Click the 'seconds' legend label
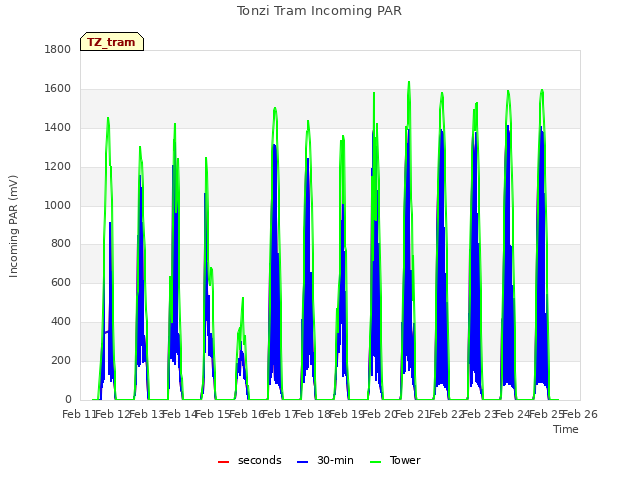Viewport: 640px width, 480px height. point(260,460)
